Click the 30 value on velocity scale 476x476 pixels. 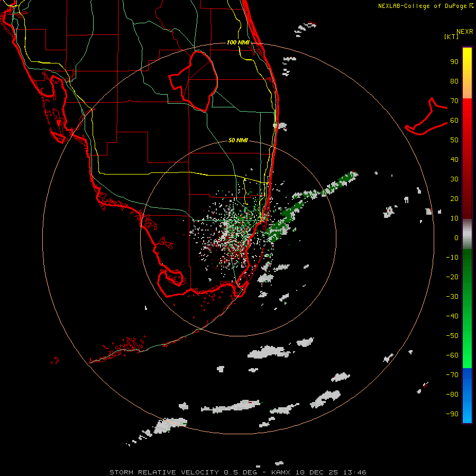[454, 179]
